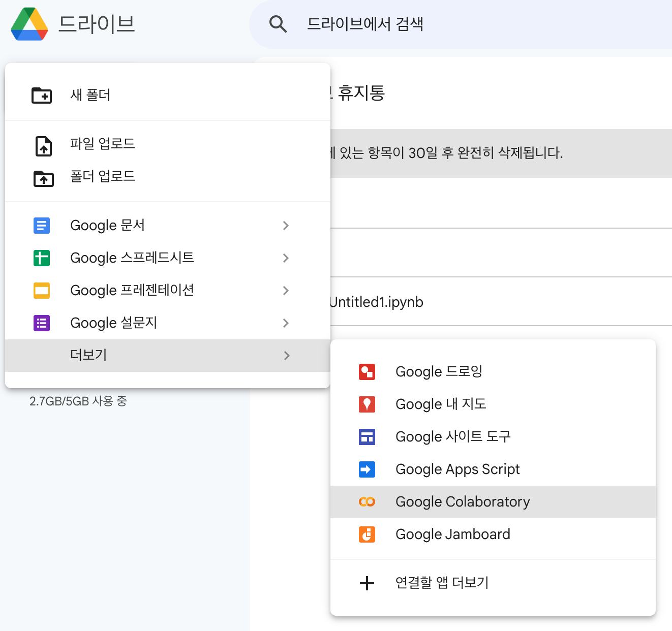Click the Apps Script arrow icon
The image size is (672, 631).
click(x=367, y=469)
